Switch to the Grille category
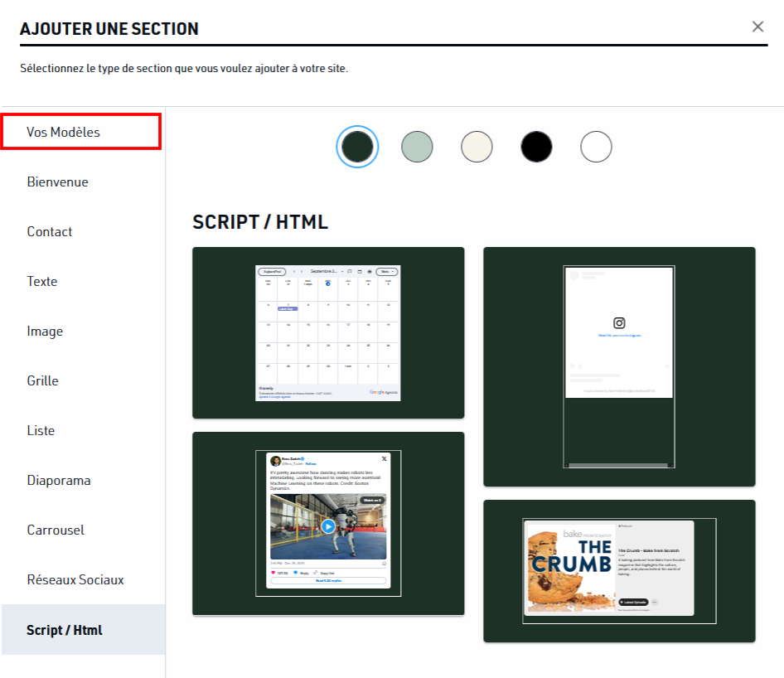This screenshot has width=784, height=678. click(x=83, y=380)
